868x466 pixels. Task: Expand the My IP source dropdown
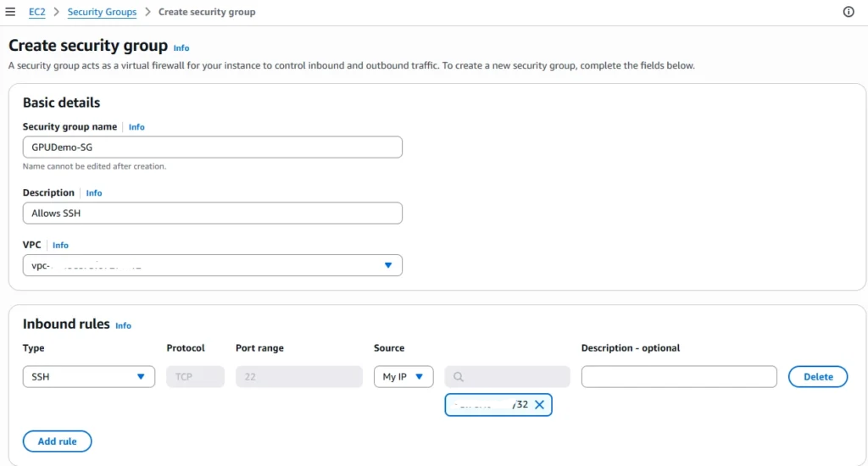tap(403, 377)
